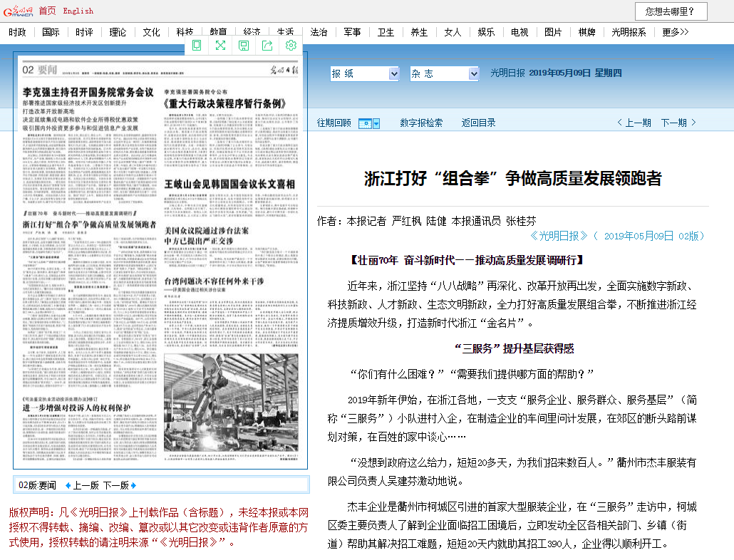The width and height of the screenshot is (734, 560).
Task: Open the 数字报检索 link
Action: pos(421,123)
